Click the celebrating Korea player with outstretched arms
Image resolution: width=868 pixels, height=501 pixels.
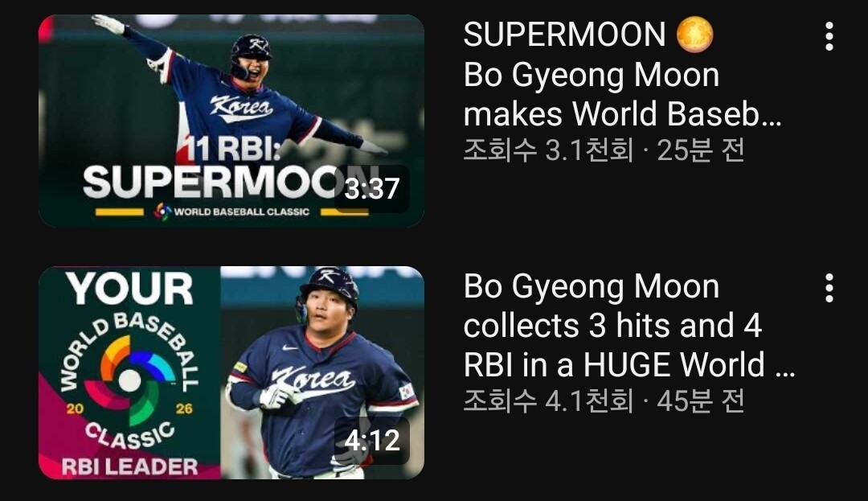point(238,92)
